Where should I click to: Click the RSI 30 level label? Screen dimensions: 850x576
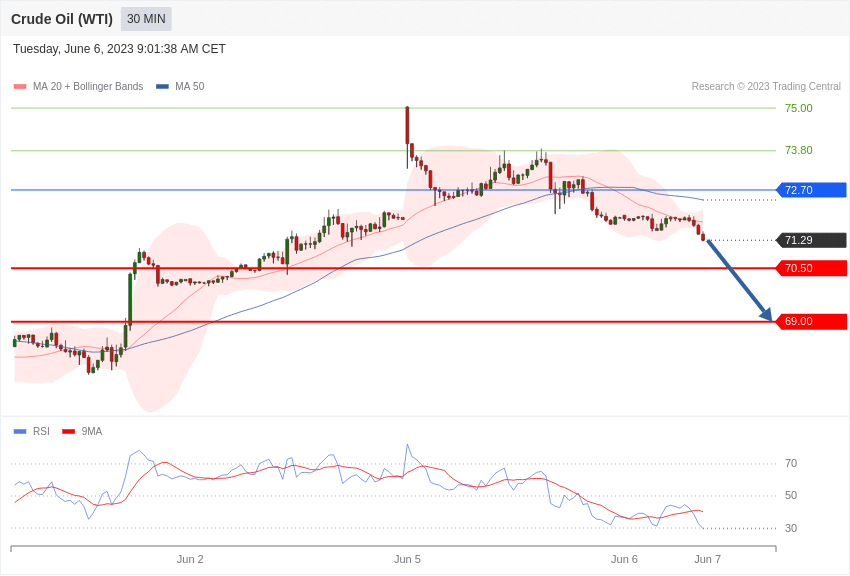click(x=791, y=528)
